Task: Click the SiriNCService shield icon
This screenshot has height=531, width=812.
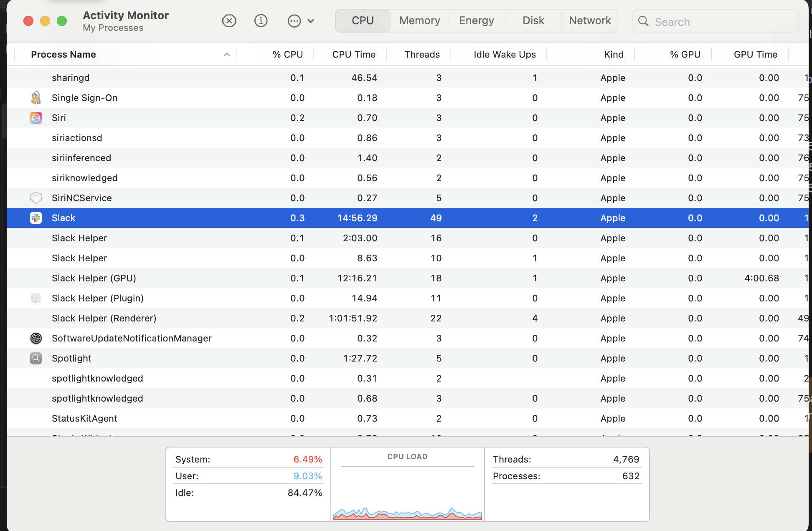Action: pos(36,198)
